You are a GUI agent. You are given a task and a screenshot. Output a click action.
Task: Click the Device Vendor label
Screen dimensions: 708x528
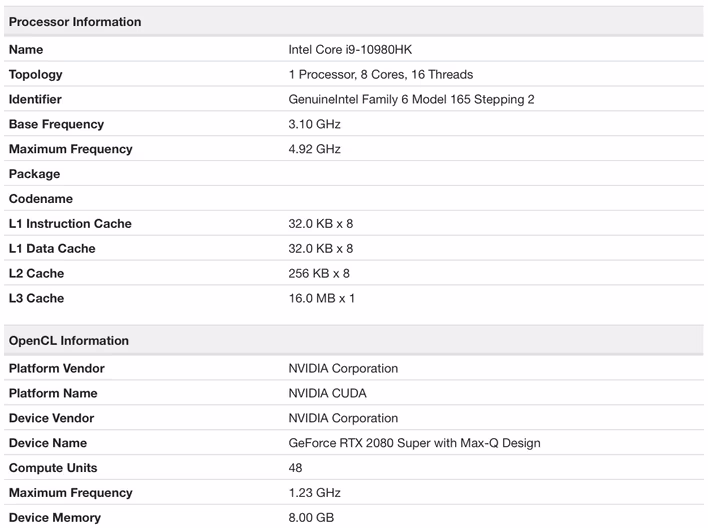[x=51, y=418]
